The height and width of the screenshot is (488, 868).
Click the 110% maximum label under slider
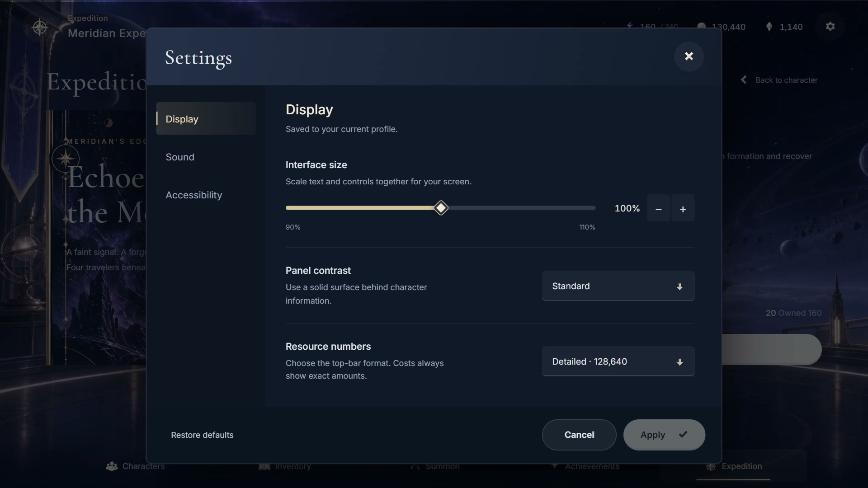587,227
